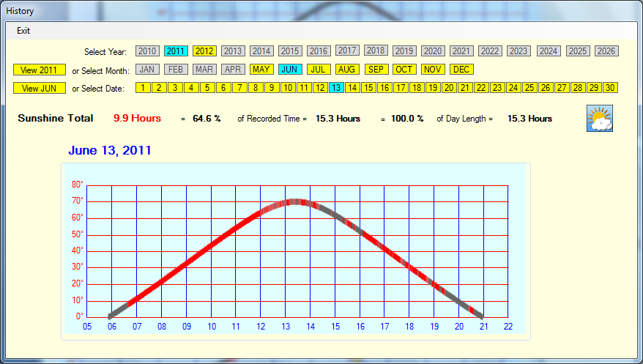Pick the highlighted date 13
This screenshot has height=364, width=643.
point(336,88)
